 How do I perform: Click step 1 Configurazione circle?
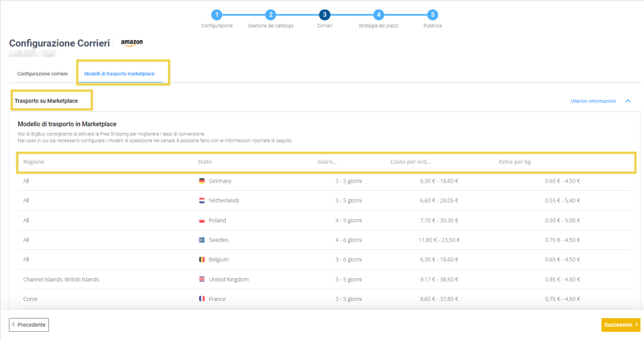pyautogui.click(x=216, y=14)
